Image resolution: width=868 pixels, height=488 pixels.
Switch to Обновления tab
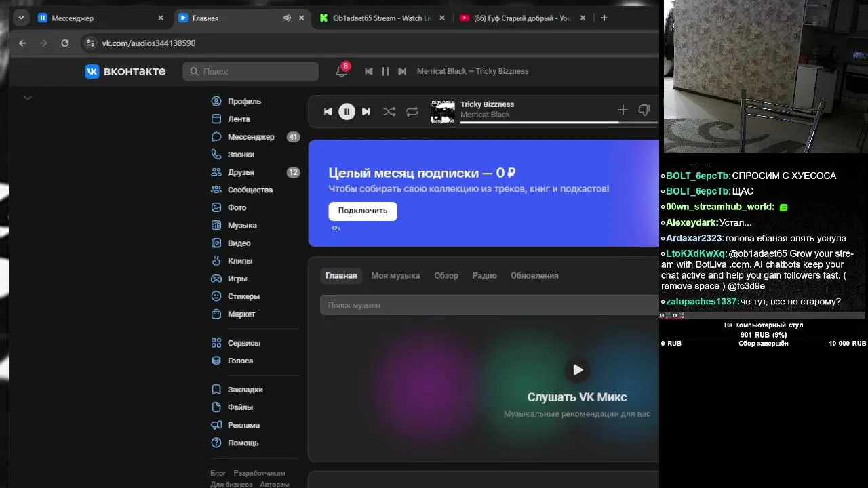coord(534,276)
